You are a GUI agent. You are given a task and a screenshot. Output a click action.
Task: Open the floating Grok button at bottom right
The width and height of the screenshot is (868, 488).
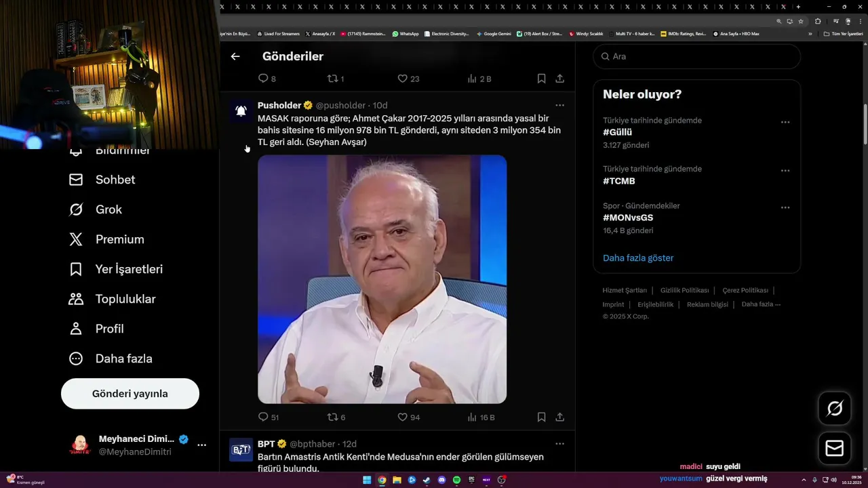click(x=835, y=408)
